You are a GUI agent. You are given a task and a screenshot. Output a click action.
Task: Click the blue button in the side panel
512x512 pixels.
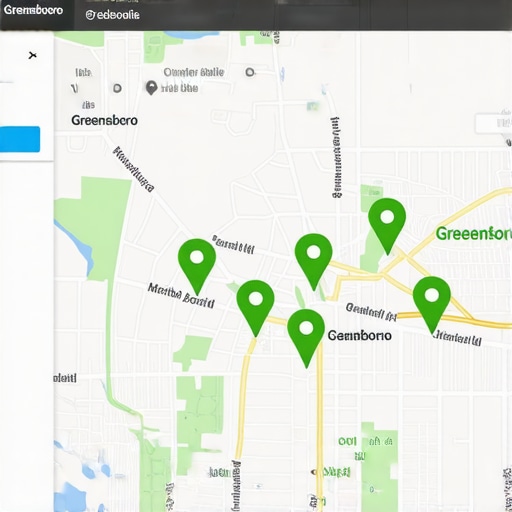tap(20, 139)
